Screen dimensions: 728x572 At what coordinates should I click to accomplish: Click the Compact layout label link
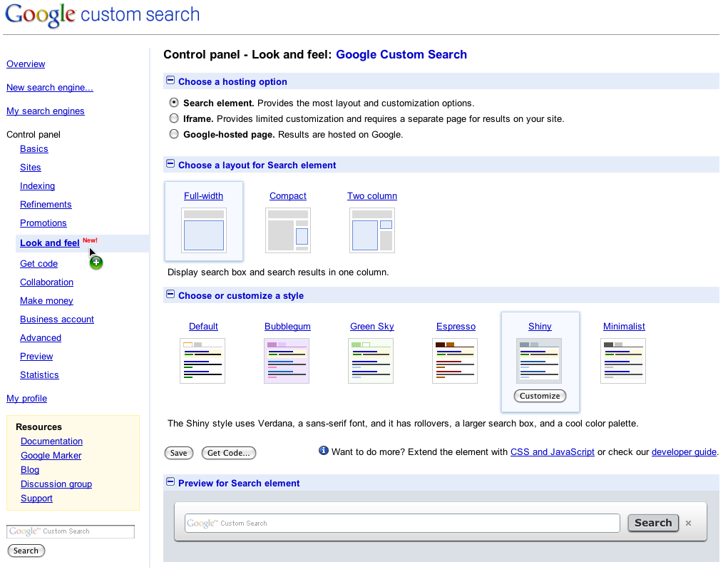pos(288,196)
